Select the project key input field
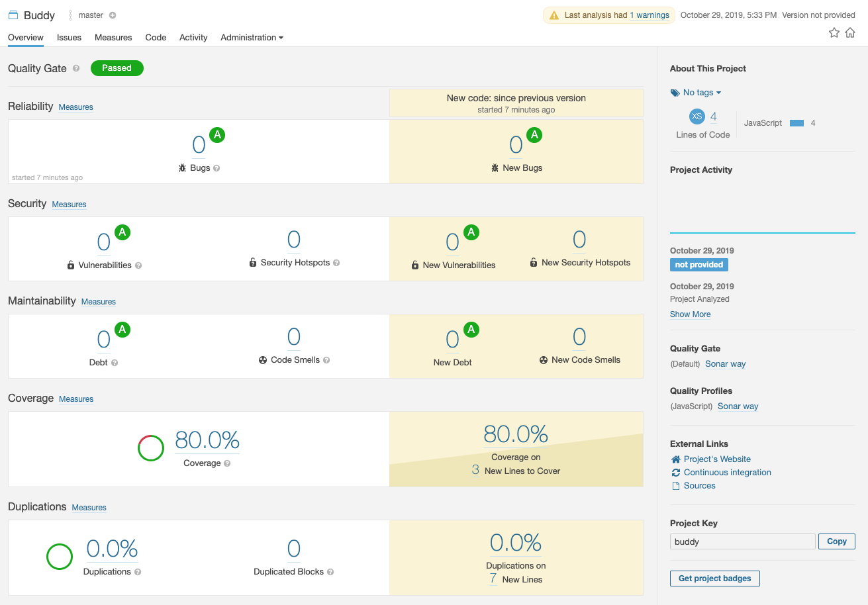Viewport: 868px width, 605px height. click(x=742, y=541)
